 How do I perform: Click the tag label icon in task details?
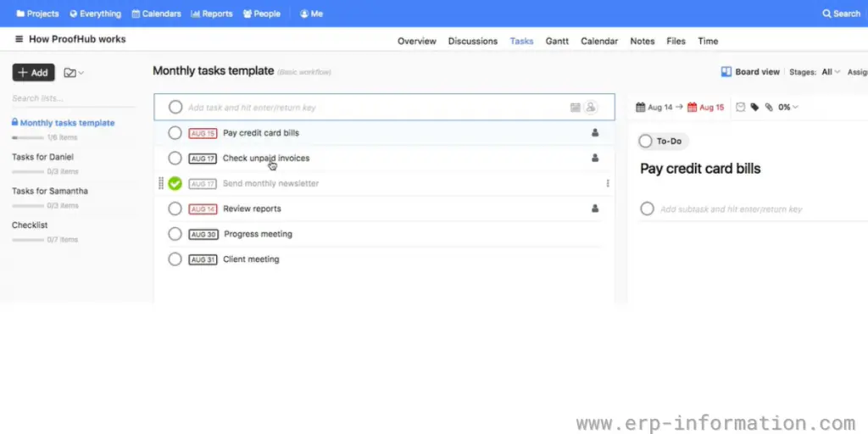coord(754,108)
